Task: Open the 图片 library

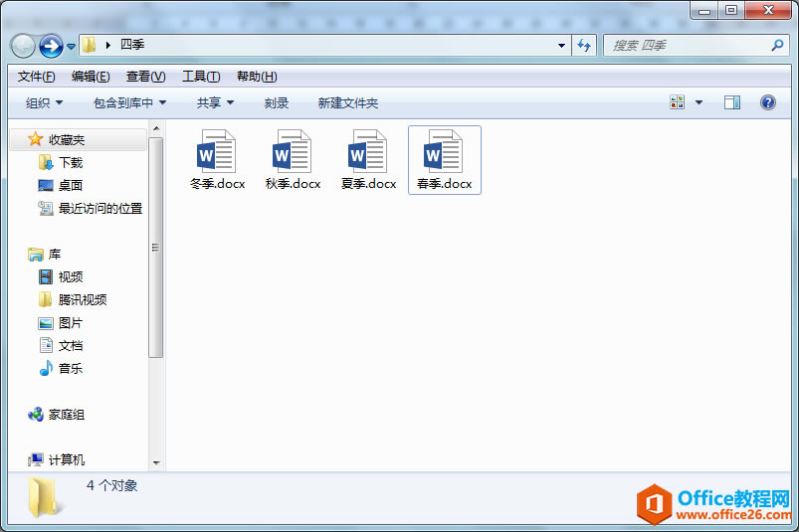Action: point(71,323)
